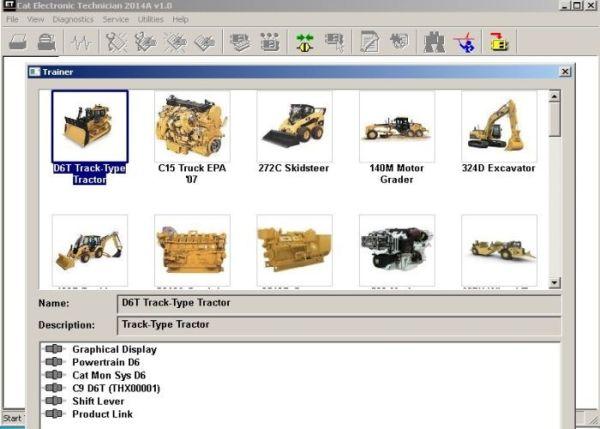The image size is (600, 429).
Task: Click the yellow WinFlash chip icon
Action: coord(499,42)
